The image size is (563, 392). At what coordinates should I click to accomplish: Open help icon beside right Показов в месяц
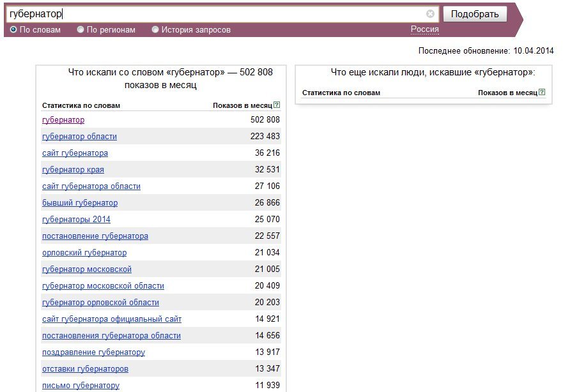(x=542, y=92)
